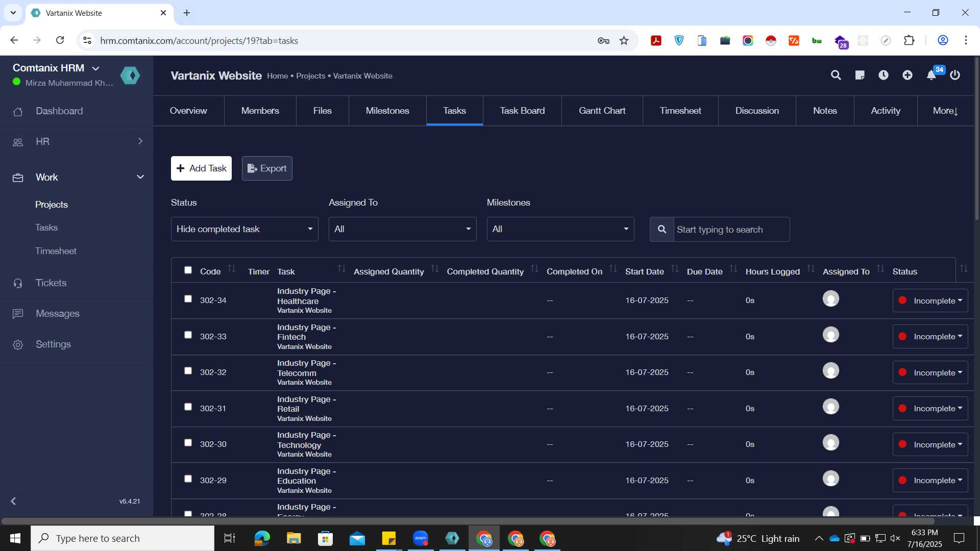Viewport: 980px width, 551px height.
Task: Open Sticky Notes app in taskbar
Action: (x=389, y=538)
